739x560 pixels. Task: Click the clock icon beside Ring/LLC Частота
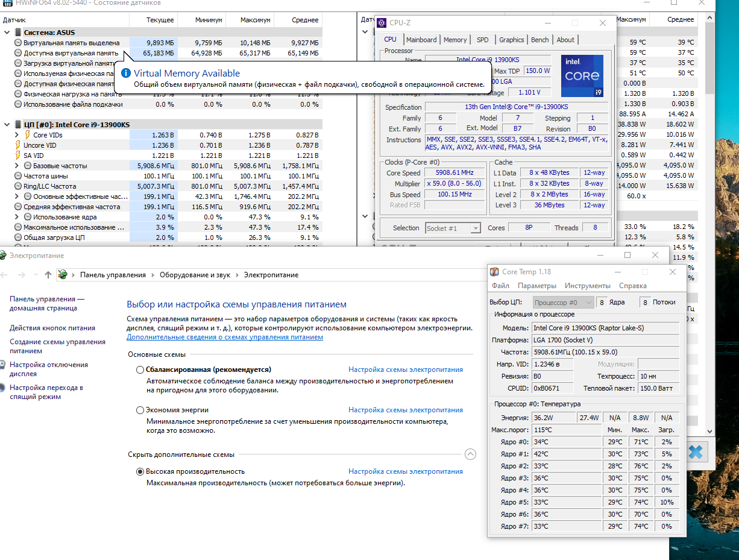click(x=18, y=186)
